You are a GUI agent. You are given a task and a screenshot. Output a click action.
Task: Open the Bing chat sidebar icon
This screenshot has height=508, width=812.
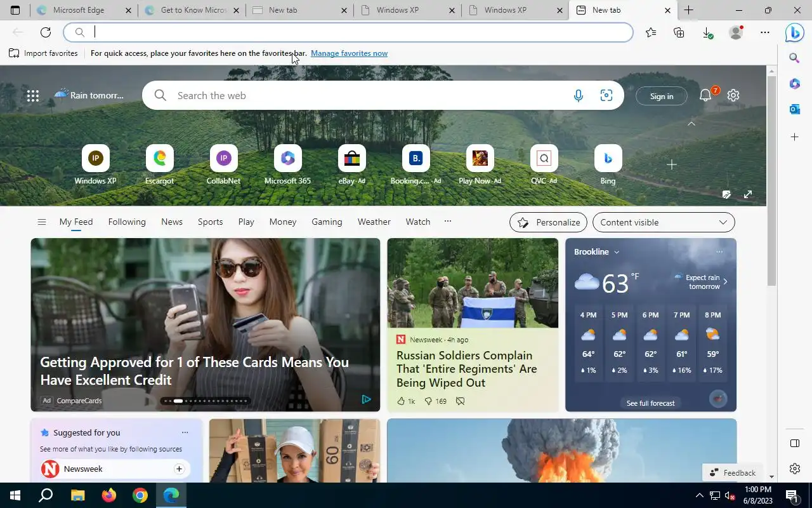794,32
